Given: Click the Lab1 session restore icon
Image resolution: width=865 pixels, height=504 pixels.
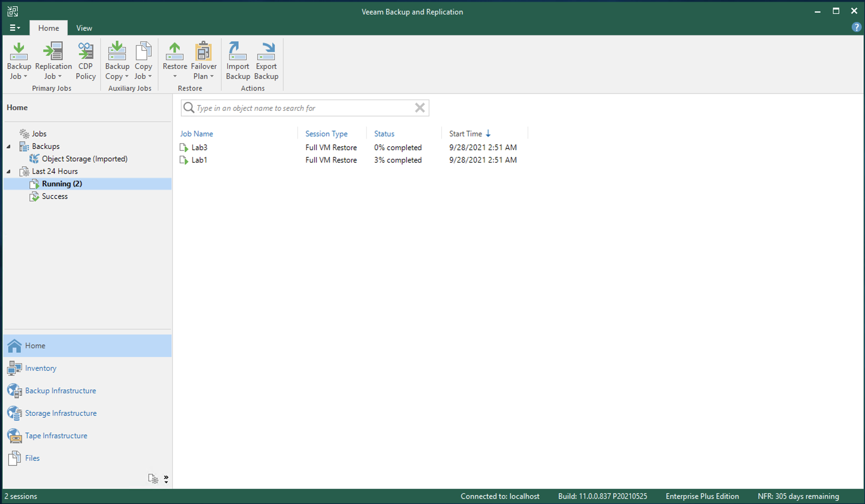Looking at the screenshot, I should point(184,160).
